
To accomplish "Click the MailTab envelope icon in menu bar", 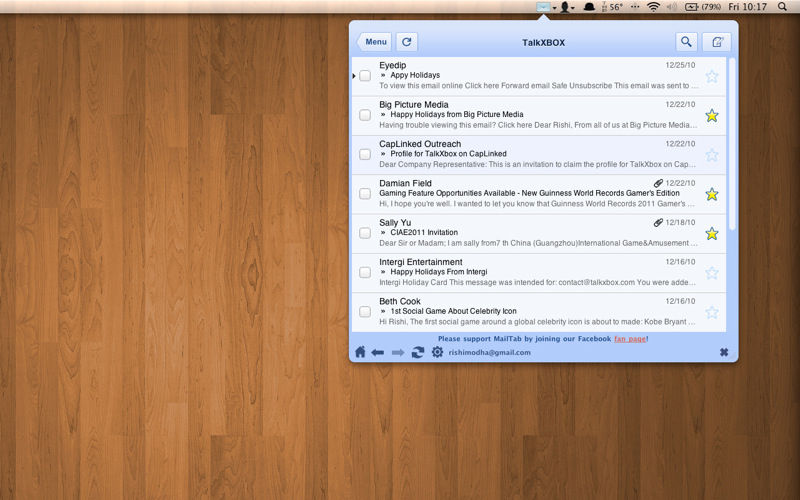I will point(543,7).
